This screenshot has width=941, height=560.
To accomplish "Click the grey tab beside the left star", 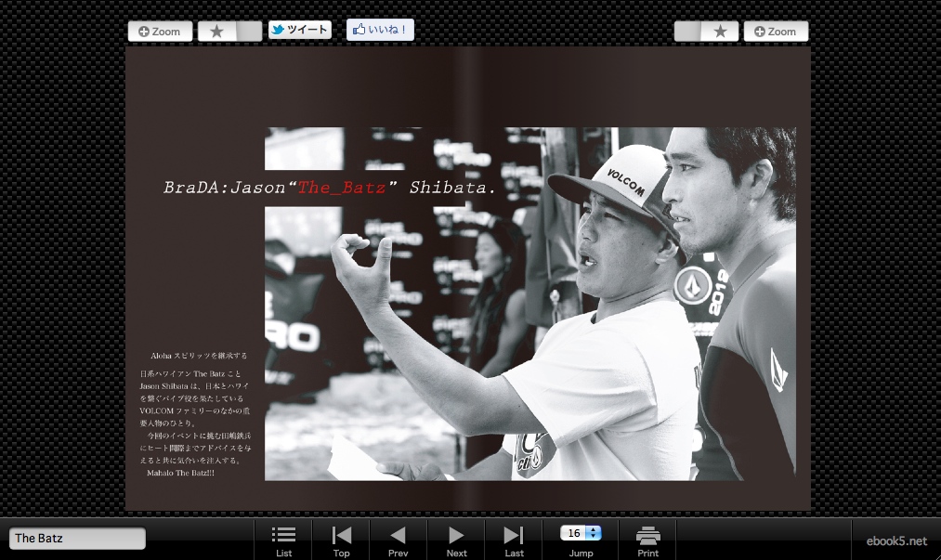I will point(249,32).
